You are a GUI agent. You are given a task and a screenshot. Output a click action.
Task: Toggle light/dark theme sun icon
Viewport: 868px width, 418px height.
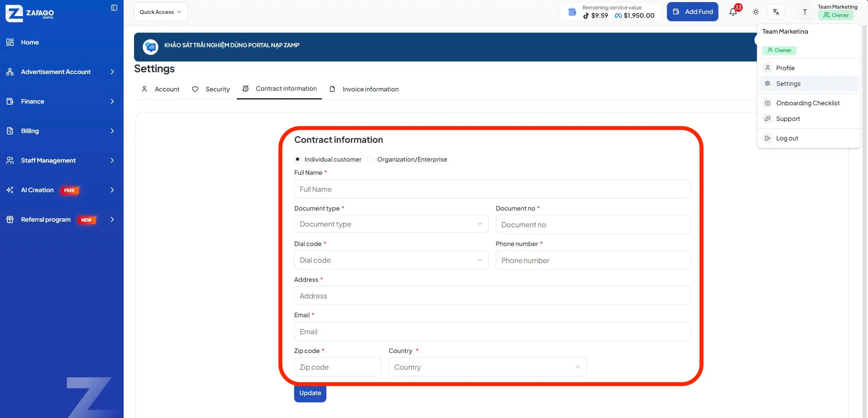pyautogui.click(x=756, y=12)
